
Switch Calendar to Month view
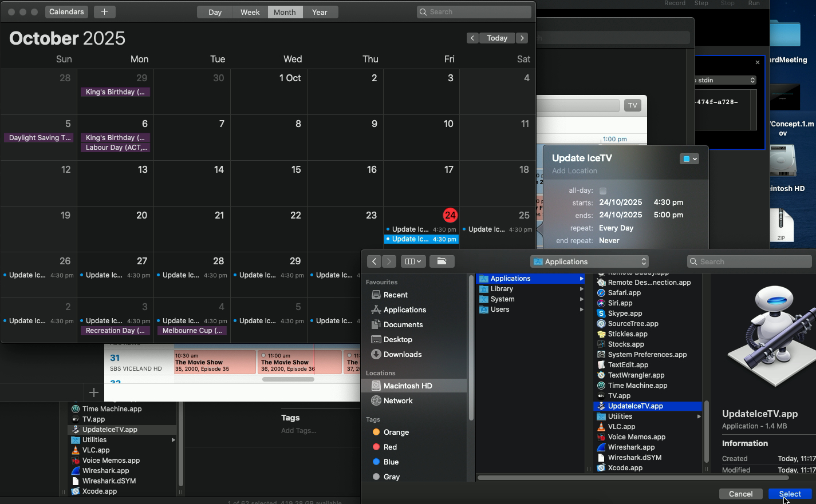285,12
